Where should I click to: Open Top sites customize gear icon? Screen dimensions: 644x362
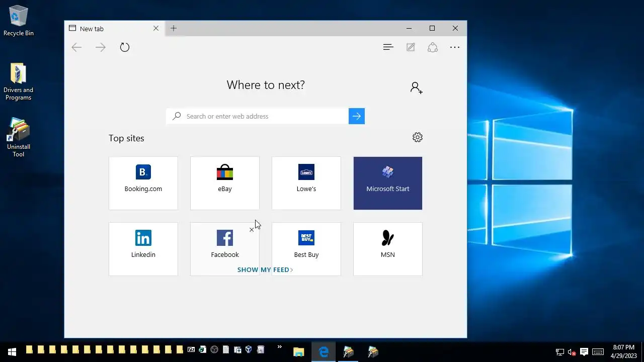(417, 137)
